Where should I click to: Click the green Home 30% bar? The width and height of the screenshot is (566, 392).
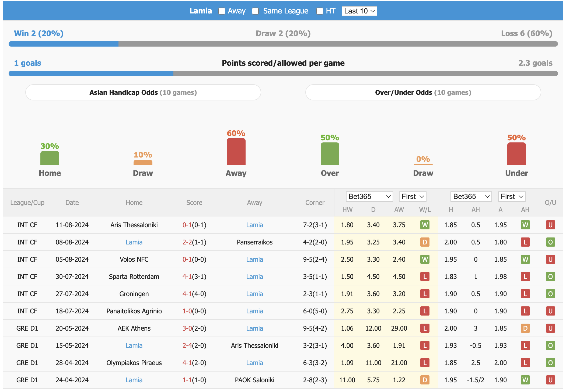pyautogui.click(x=50, y=158)
